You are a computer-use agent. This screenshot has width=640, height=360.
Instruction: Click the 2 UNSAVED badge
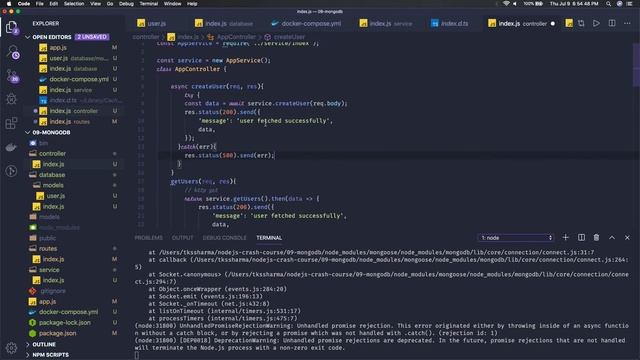pyautogui.click(x=92, y=37)
